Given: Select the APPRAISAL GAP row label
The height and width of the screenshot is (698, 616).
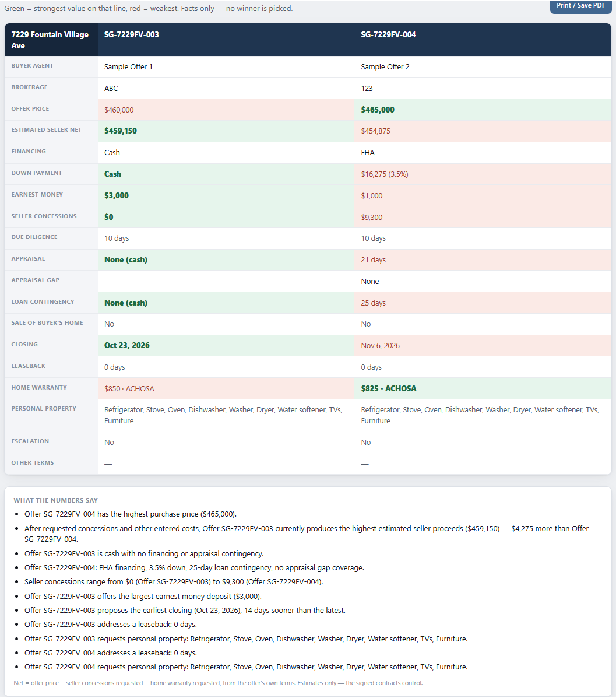Looking at the screenshot, I should point(35,280).
